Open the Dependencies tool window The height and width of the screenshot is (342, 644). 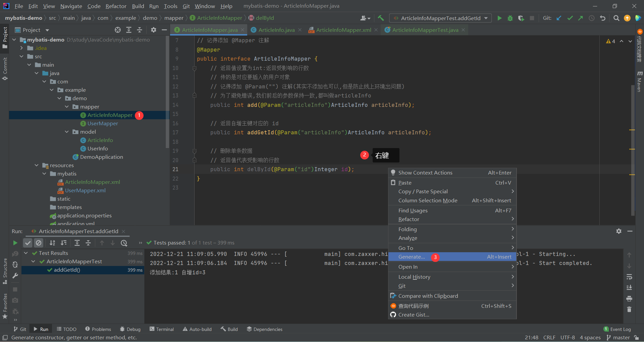[x=264, y=329]
